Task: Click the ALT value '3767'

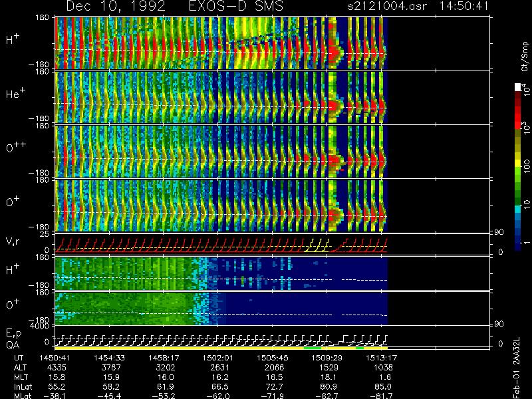Action: pos(111,368)
